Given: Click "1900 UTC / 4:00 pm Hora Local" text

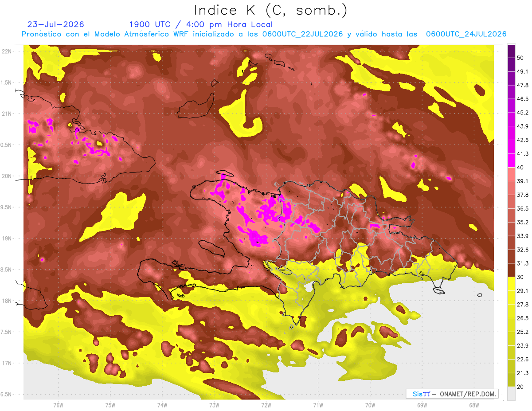Looking at the screenshot, I should point(201,24).
